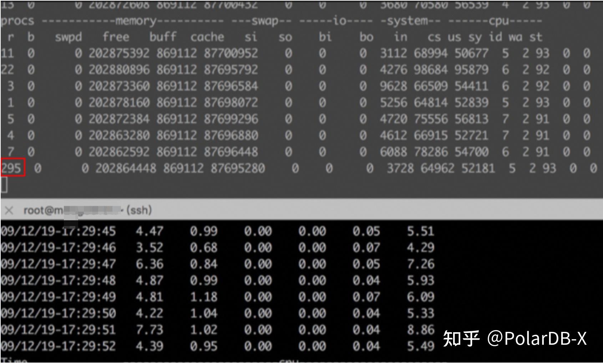603x364 pixels.
Task: Click the swpd column label
Action: pos(69,37)
